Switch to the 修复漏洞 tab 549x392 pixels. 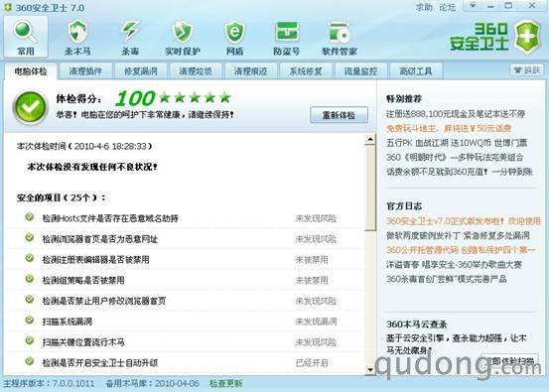click(x=141, y=71)
